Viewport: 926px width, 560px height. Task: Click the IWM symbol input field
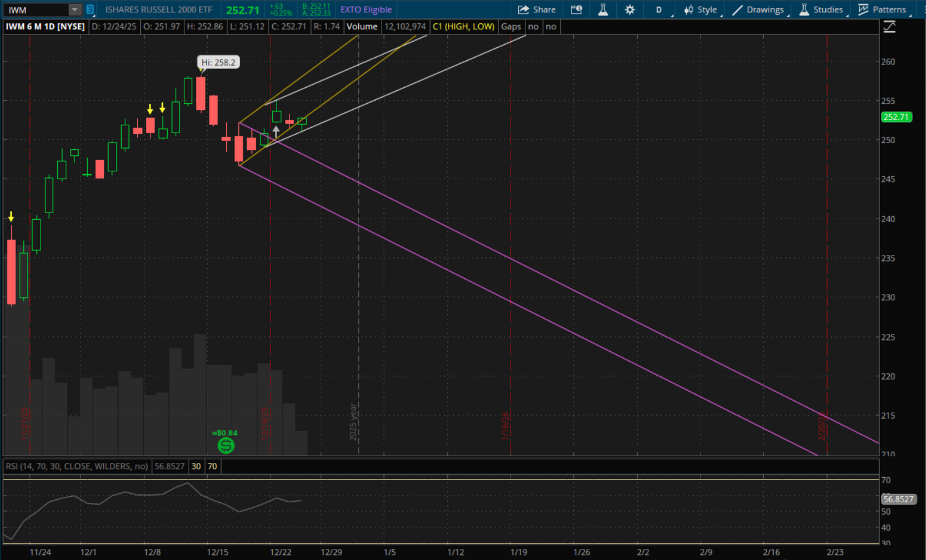36,10
